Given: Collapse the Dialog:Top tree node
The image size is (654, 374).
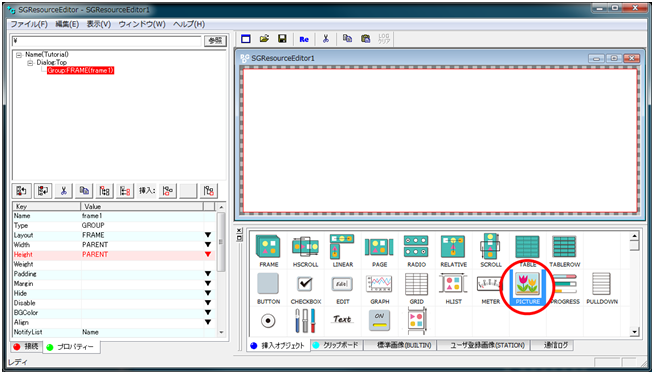Looking at the screenshot, I should click(30, 63).
